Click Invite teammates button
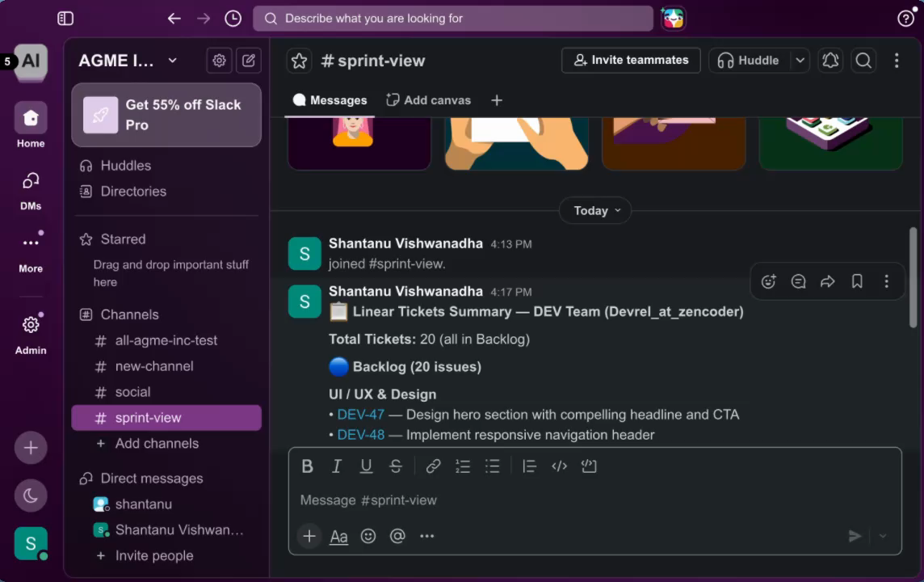This screenshot has width=924, height=582. [631, 60]
